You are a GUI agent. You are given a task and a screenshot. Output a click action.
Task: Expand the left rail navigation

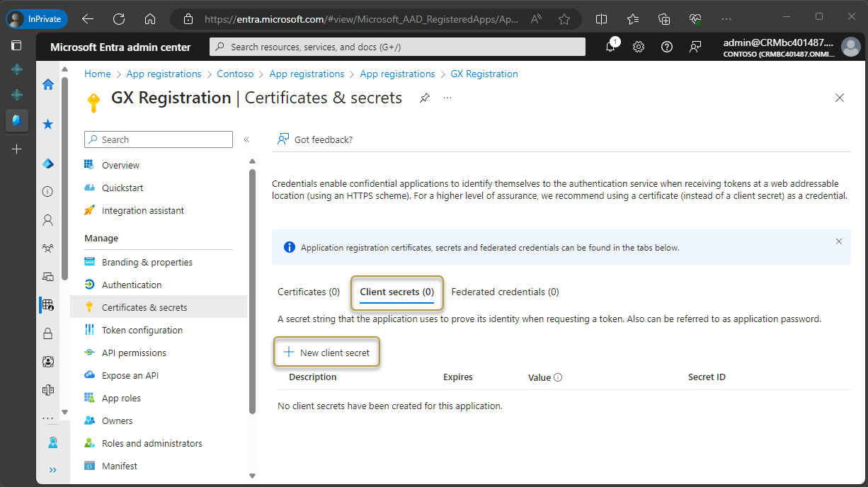pos(53,469)
